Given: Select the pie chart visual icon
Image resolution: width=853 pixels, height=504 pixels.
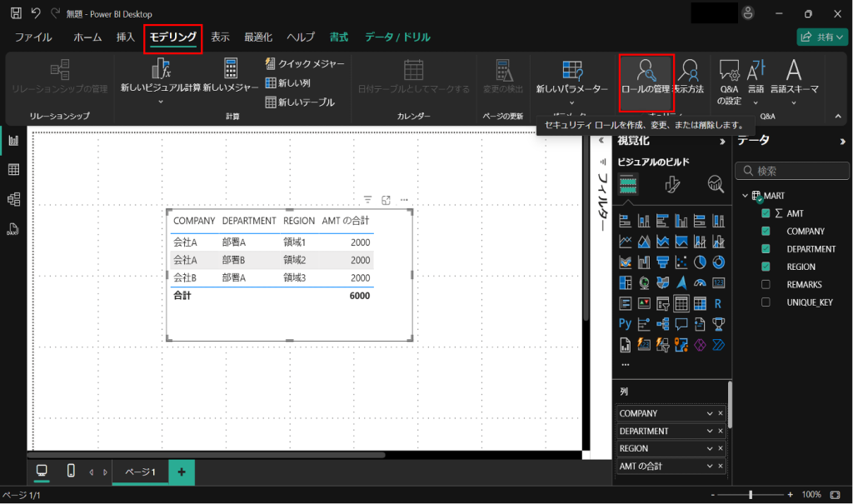Looking at the screenshot, I should click(x=700, y=262).
